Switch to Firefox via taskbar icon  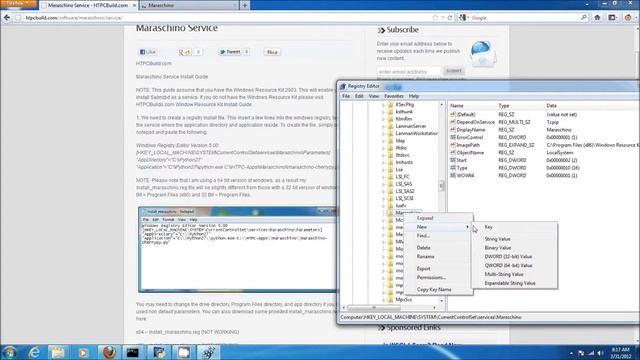109,352
